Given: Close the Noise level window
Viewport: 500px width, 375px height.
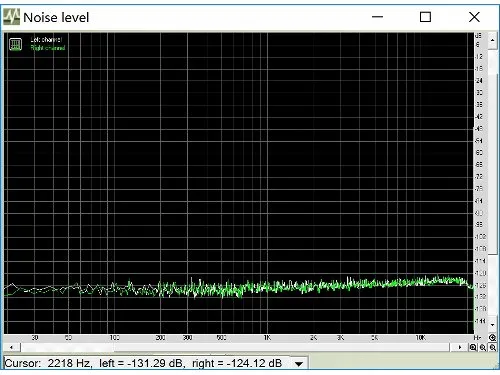Looking at the screenshot, I should [x=474, y=17].
